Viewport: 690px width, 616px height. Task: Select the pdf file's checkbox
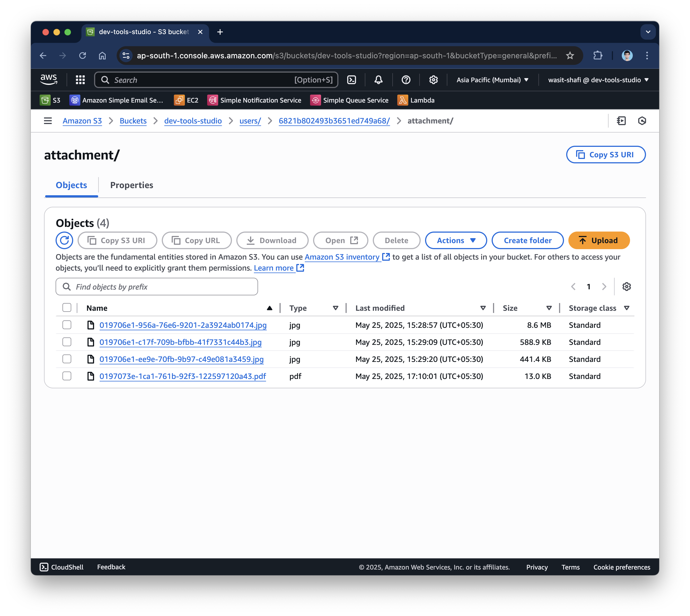click(x=67, y=376)
